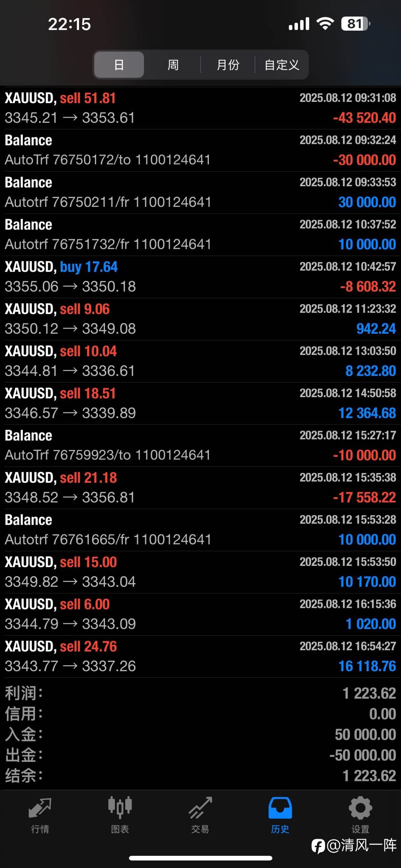Open the XAUUSD sell 15.00 trade row
This screenshot has height=868, width=401.
click(x=200, y=572)
